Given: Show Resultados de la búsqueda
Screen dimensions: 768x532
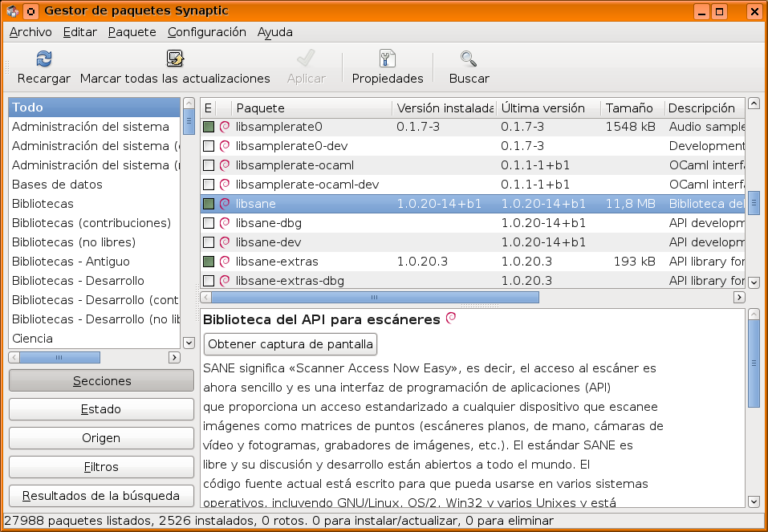Looking at the screenshot, I should coord(101,496).
